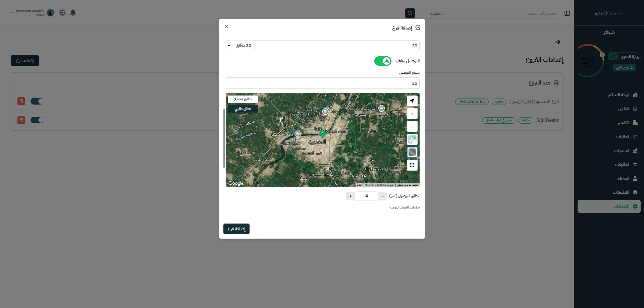Image resolution: width=644 pixels, height=308 pixels.
Task: Select the polygon zone option
Action: tap(243, 99)
